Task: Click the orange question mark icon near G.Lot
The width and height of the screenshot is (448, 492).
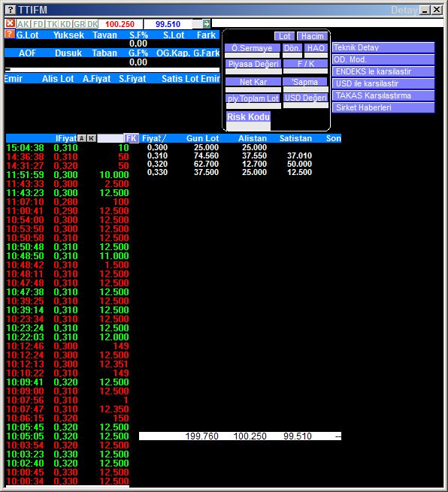Action: (10, 35)
